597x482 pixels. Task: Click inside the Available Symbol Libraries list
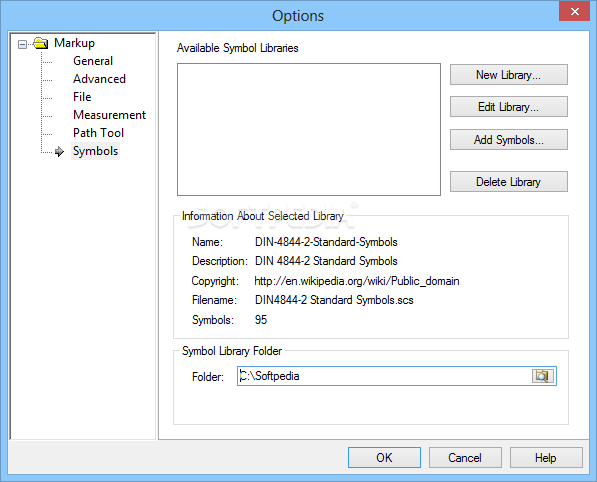[x=309, y=129]
